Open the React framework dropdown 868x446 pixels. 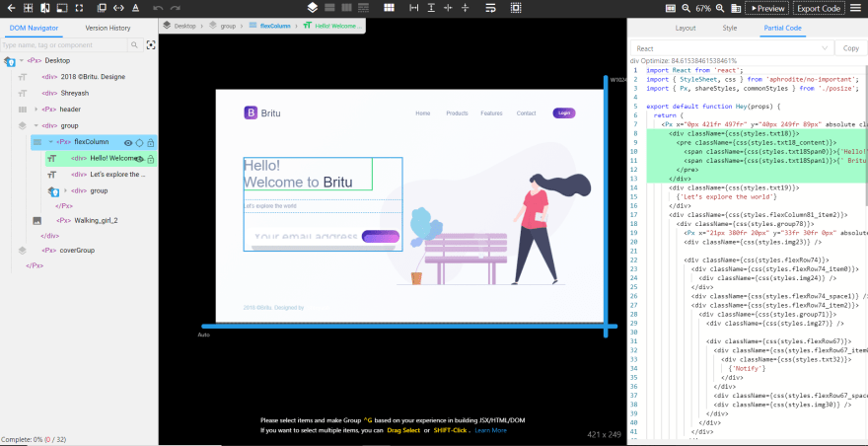[732, 48]
